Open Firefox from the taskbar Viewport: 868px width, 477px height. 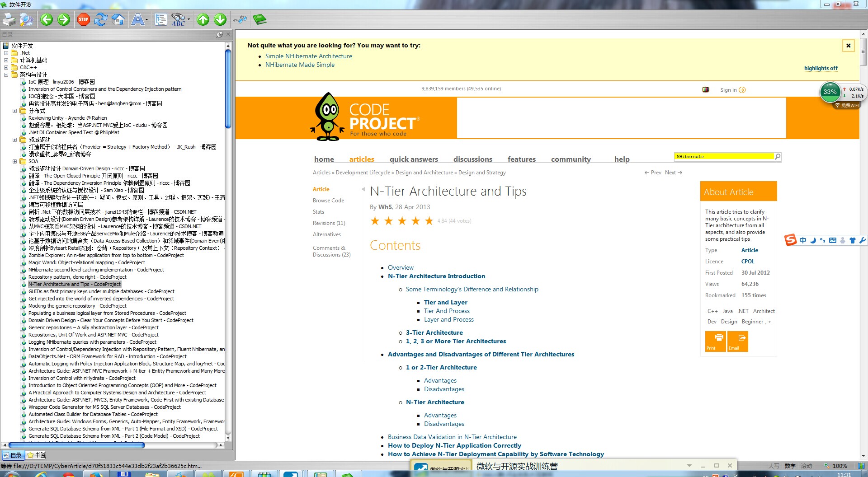95,474
